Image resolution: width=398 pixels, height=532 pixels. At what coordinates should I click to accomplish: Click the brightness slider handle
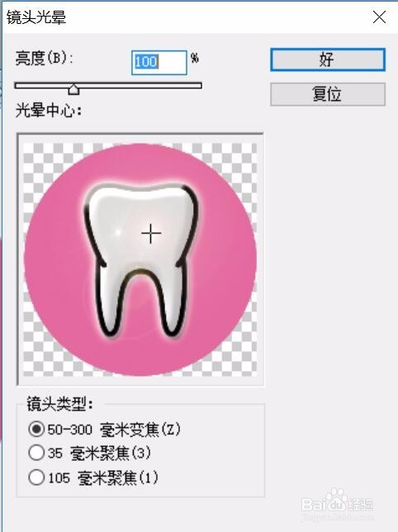(x=73, y=89)
